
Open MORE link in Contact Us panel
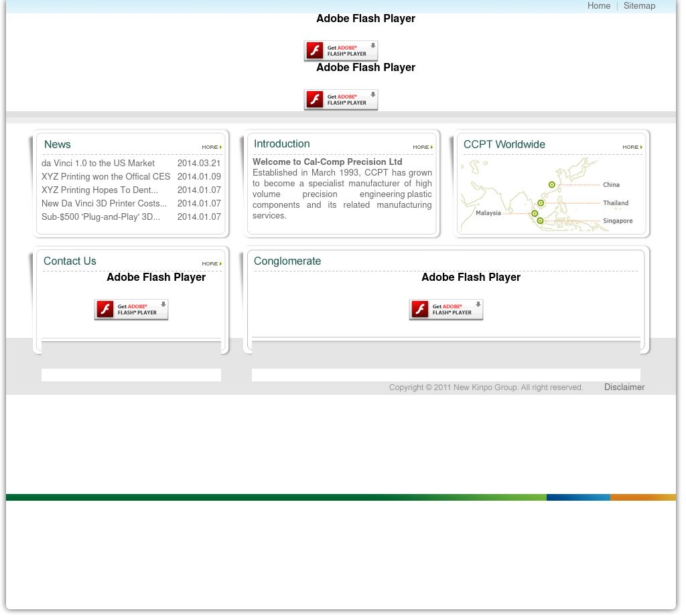click(211, 264)
